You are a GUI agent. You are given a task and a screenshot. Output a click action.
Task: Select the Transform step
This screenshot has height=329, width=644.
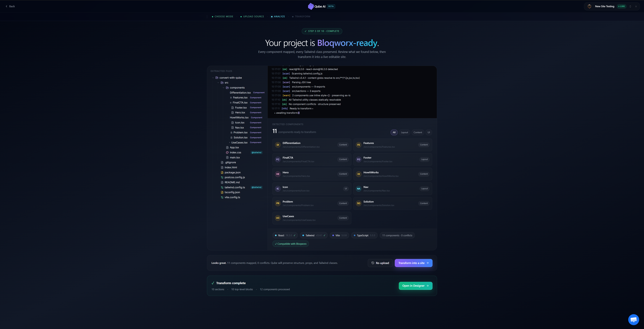click(x=301, y=16)
